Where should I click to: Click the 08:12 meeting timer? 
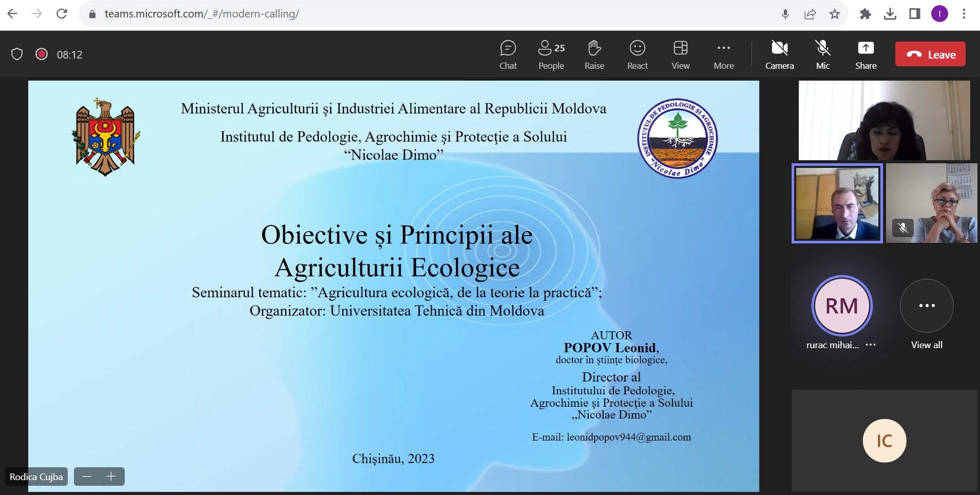[69, 54]
